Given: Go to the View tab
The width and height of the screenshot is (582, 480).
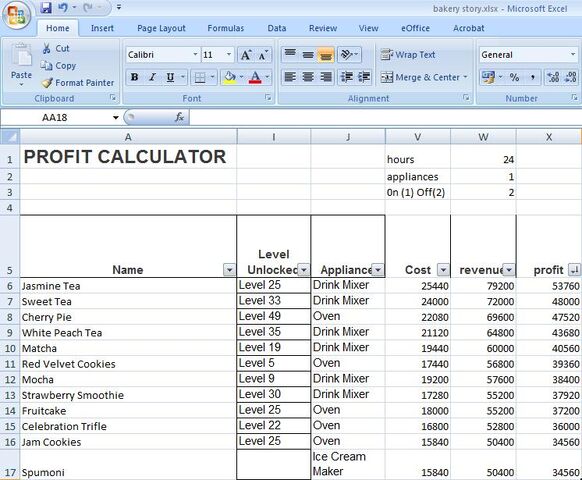Looking at the screenshot, I should [x=368, y=28].
